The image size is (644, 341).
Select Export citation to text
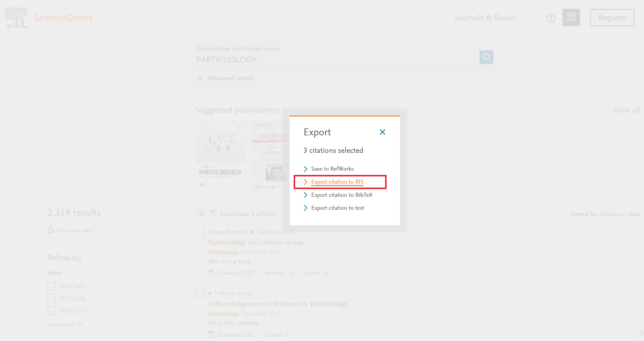tap(334, 208)
